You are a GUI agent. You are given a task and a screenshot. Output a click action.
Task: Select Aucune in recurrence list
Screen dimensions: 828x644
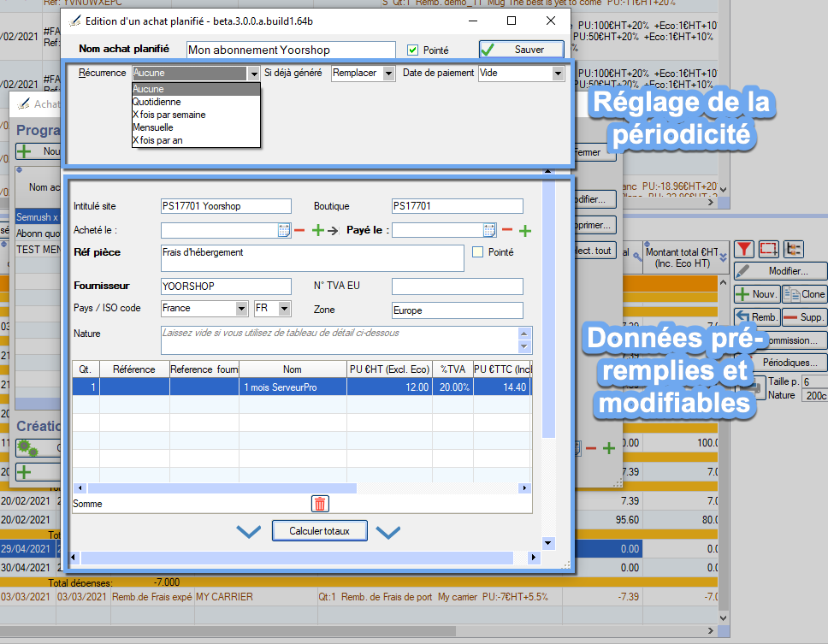pyautogui.click(x=196, y=89)
